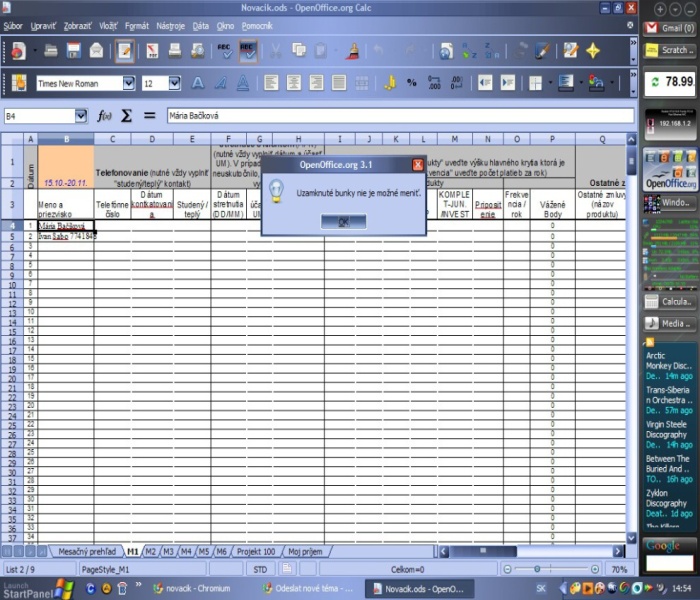Click zoom out minus button
Viewport: 700px width, 600px height.
(x=507, y=569)
